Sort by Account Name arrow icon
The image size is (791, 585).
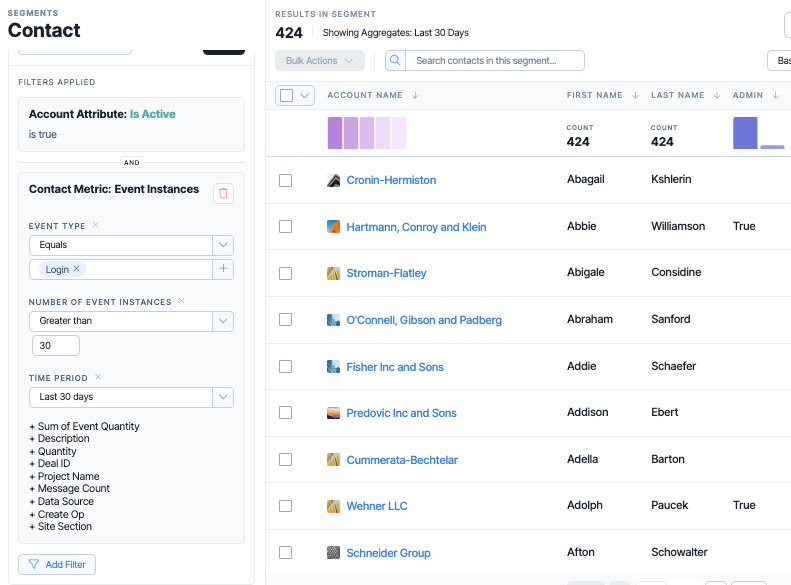(x=415, y=95)
